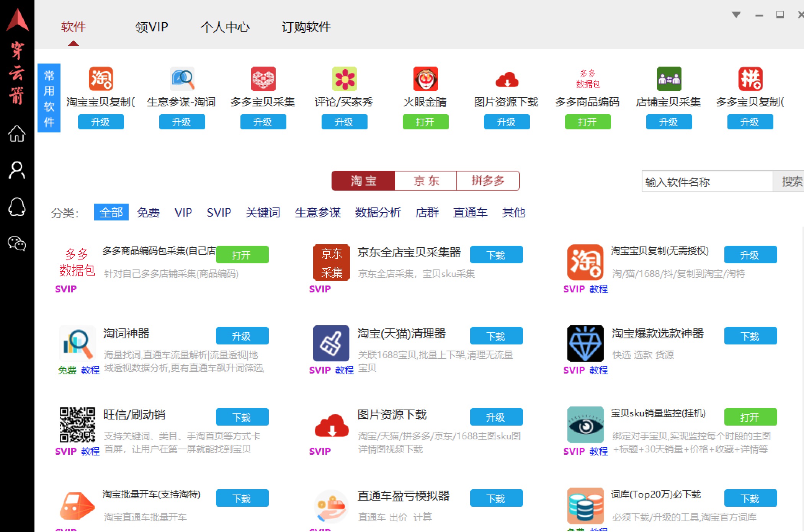Click the 淘宝批量开车 train icon
This screenshot has height=532, width=804.
(77, 506)
